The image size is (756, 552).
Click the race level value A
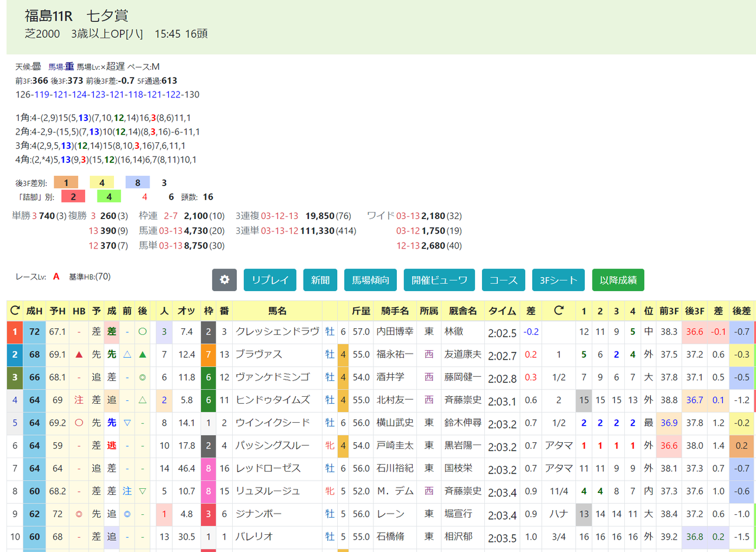coord(56,276)
